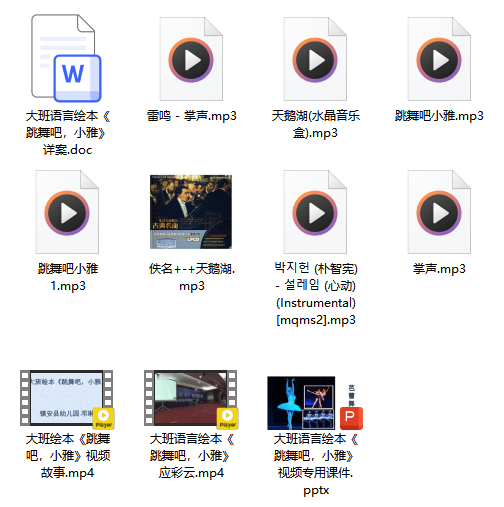Click label 大班语言绘本《跳舞吧，小雅》视频专用课件.pptx
The image size is (504, 507).
pos(316,464)
